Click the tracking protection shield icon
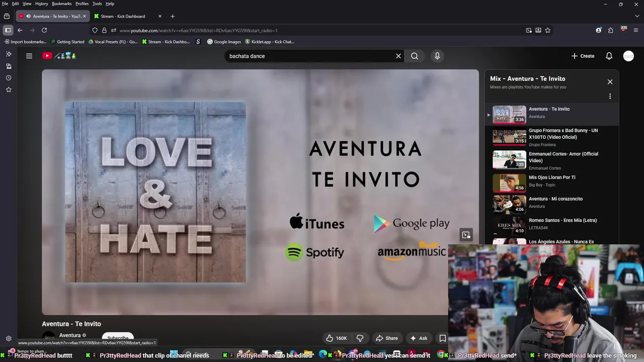Viewport: 644px width, 362px height. (x=95, y=30)
